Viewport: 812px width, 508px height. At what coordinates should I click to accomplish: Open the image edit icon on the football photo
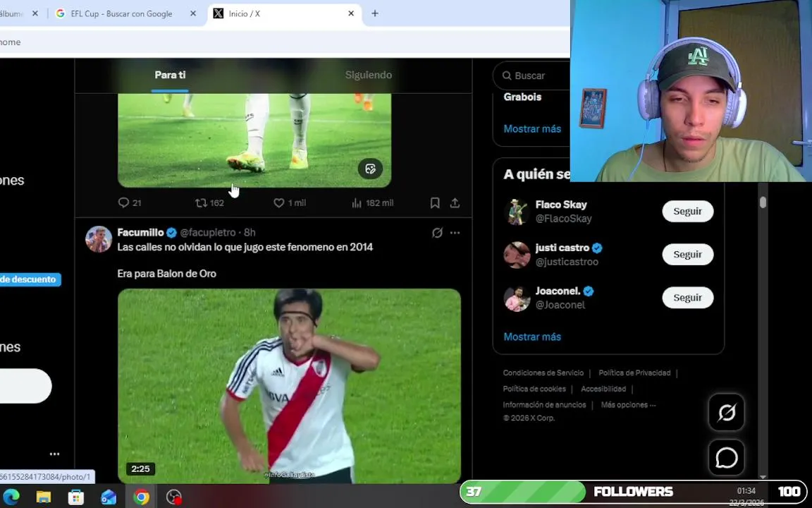[370, 169]
